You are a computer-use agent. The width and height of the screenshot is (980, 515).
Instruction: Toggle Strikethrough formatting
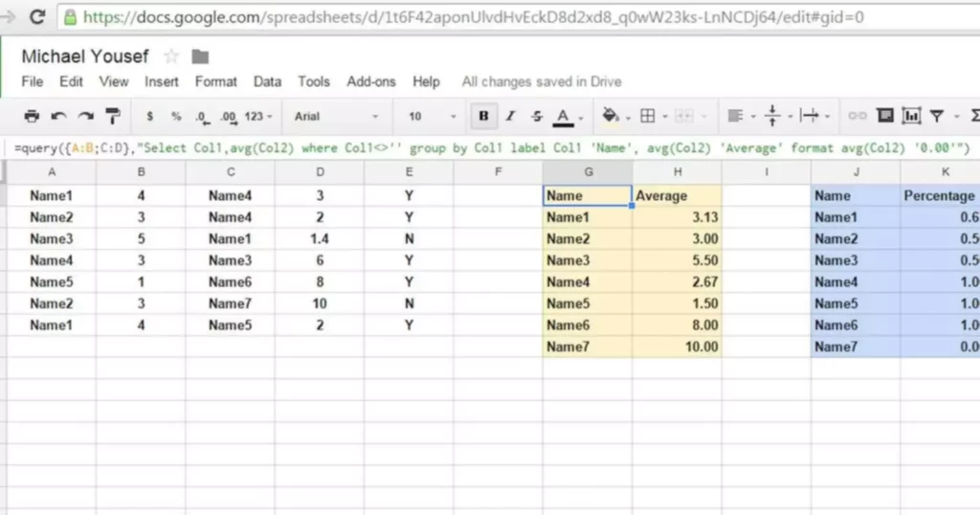tap(537, 116)
